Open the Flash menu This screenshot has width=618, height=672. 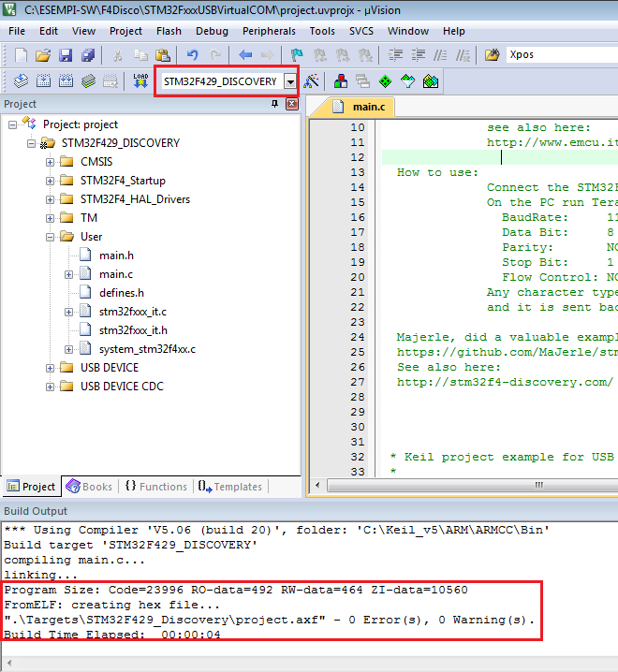[x=169, y=31]
